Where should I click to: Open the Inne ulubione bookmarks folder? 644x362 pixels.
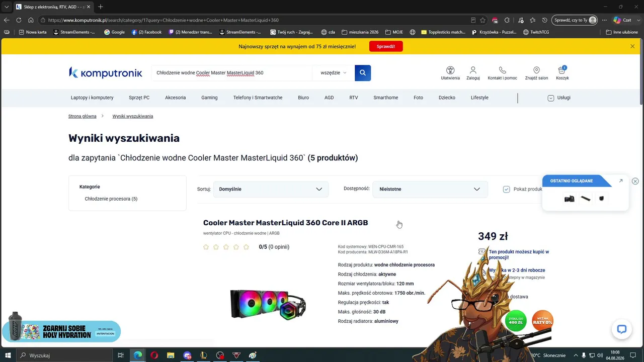[x=622, y=32]
